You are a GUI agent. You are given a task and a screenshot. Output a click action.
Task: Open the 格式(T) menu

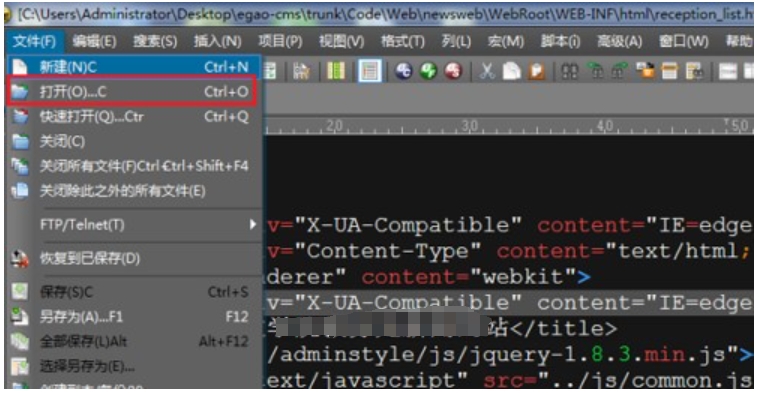pyautogui.click(x=402, y=42)
